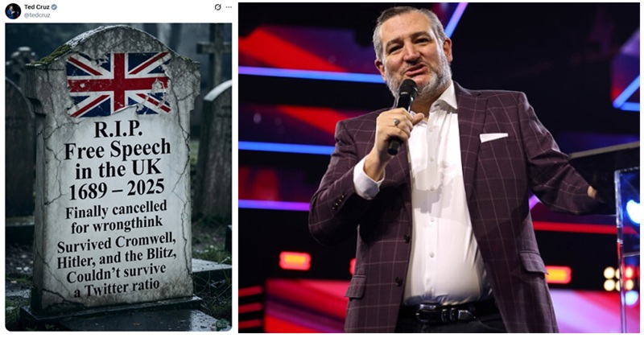Open the photo of the man with microphone
The height and width of the screenshot is (338, 644).
click(439, 167)
